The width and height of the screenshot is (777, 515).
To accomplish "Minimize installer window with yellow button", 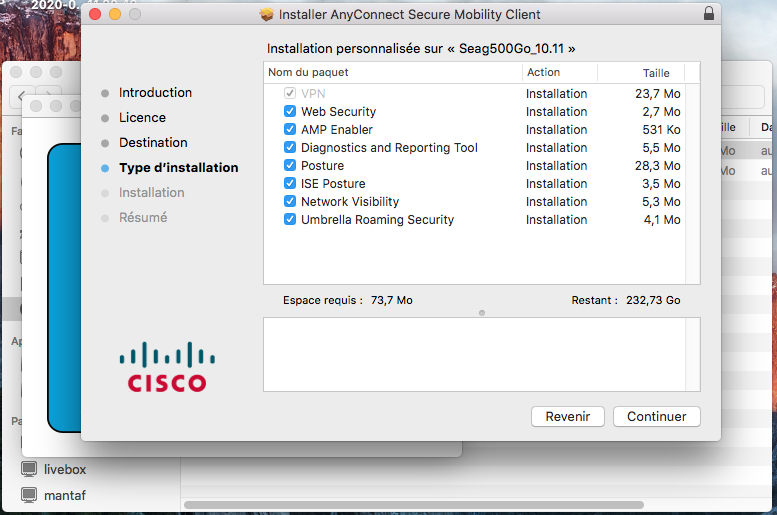I will click(x=115, y=14).
